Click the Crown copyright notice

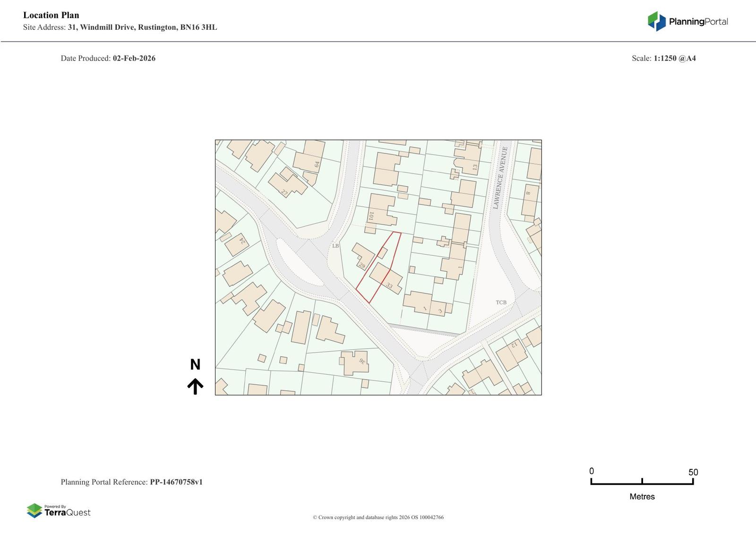point(378,517)
